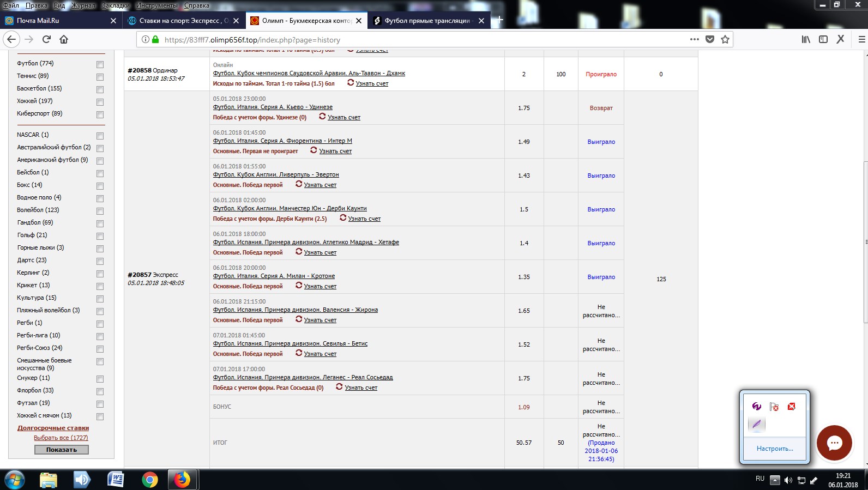Open the Журнал menu
868x490 pixels.
(83, 5)
